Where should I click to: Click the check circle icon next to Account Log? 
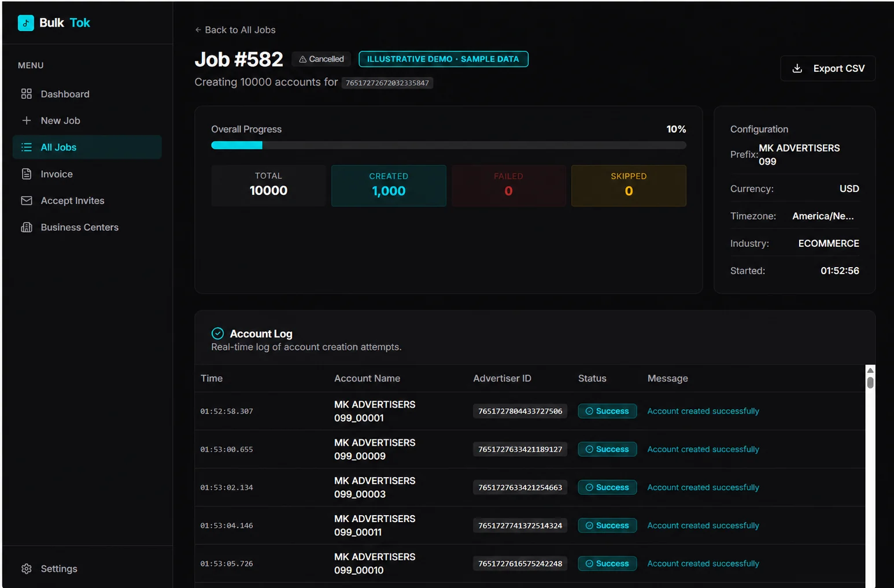(217, 333)
